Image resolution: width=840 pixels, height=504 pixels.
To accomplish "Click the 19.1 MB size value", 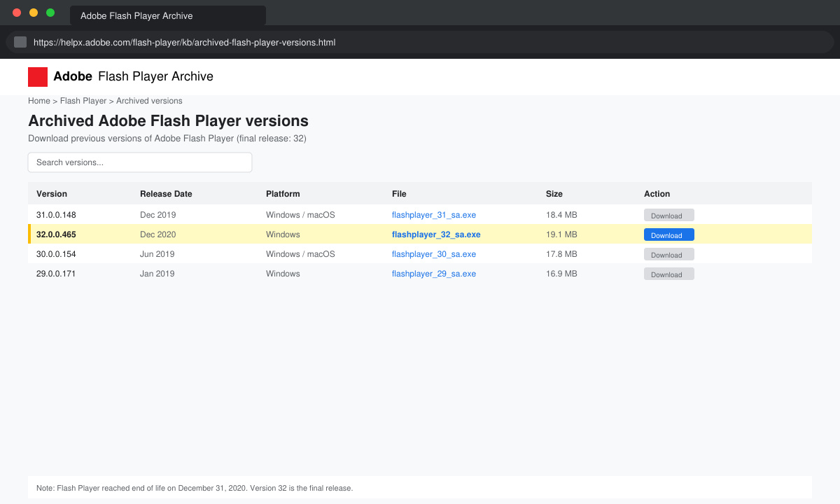I will 561,234.
